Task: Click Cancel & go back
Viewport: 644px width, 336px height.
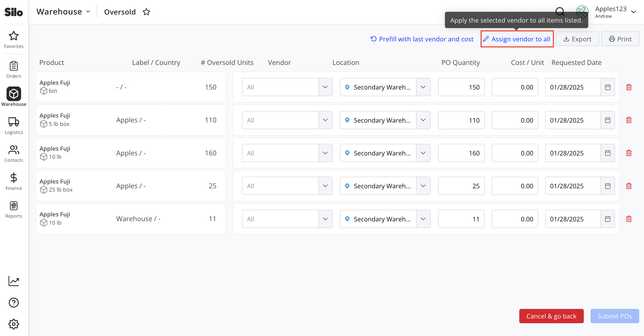Action: click(551, 316)
